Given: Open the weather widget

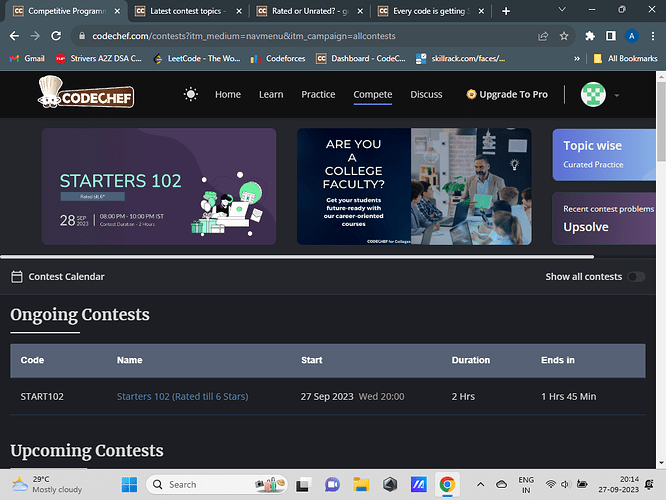Looking at the screenshot, I should pyautogui.click(x=47, y=485).
